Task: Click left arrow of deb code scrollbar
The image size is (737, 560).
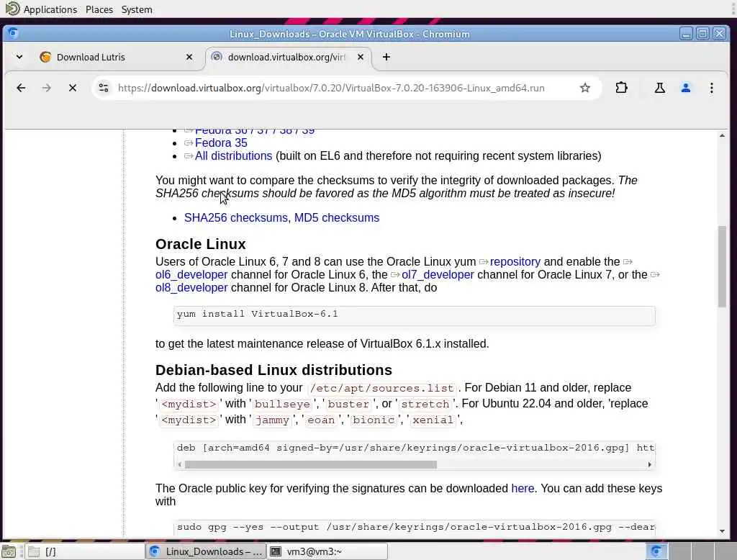Action: [x=179, y=464]
